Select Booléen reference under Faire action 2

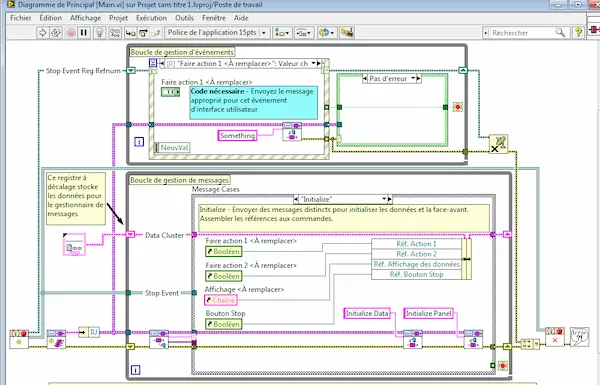pos(223,276)
